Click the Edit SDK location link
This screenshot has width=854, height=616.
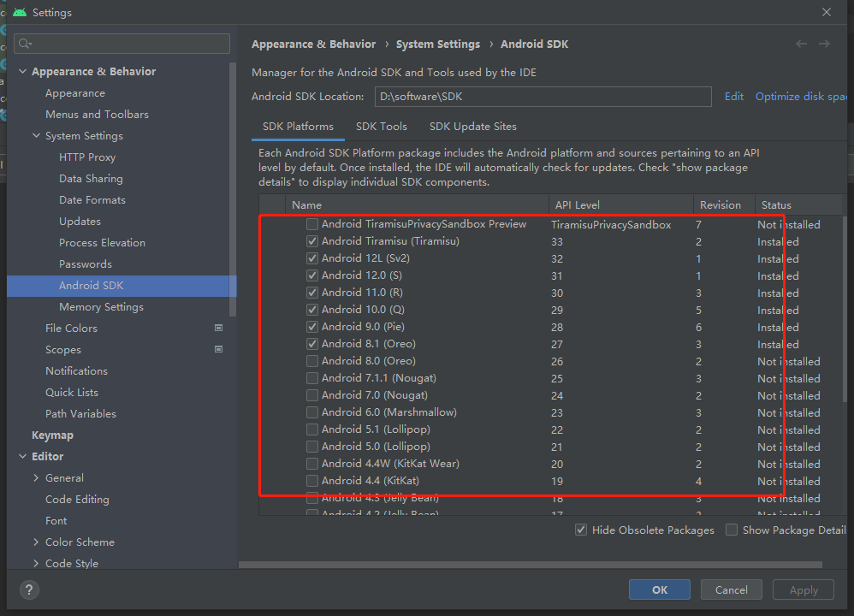pyautogui.click(x=734, y=97)
